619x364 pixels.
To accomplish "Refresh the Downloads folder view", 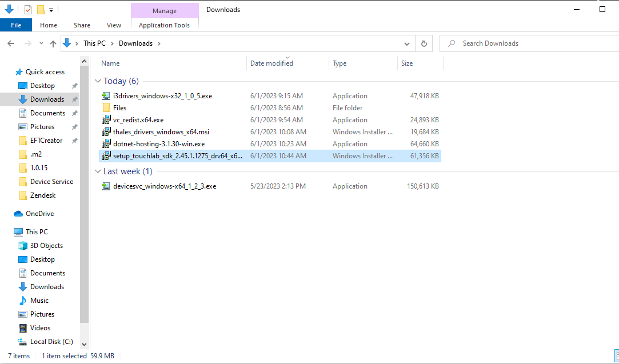I will [x=424, y=43].
